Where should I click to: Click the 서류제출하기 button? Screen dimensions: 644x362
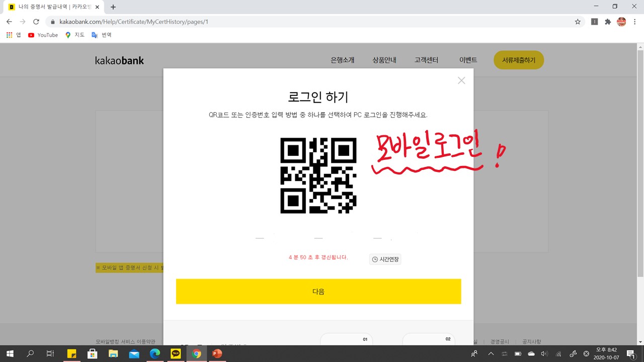[519, 60]
